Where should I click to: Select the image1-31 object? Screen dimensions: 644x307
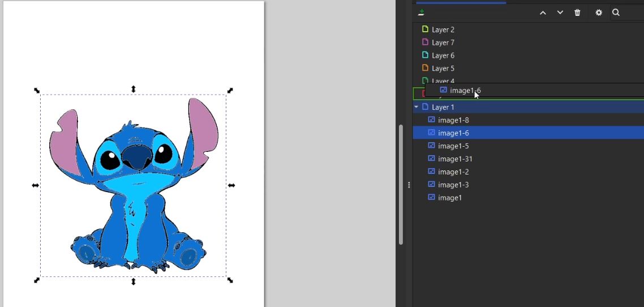528,159
